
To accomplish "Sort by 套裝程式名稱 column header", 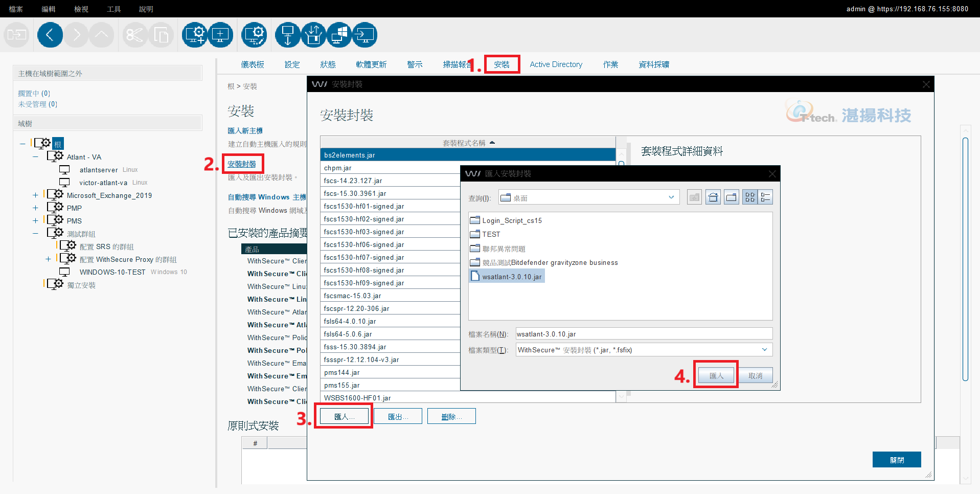I will [468, 143].
